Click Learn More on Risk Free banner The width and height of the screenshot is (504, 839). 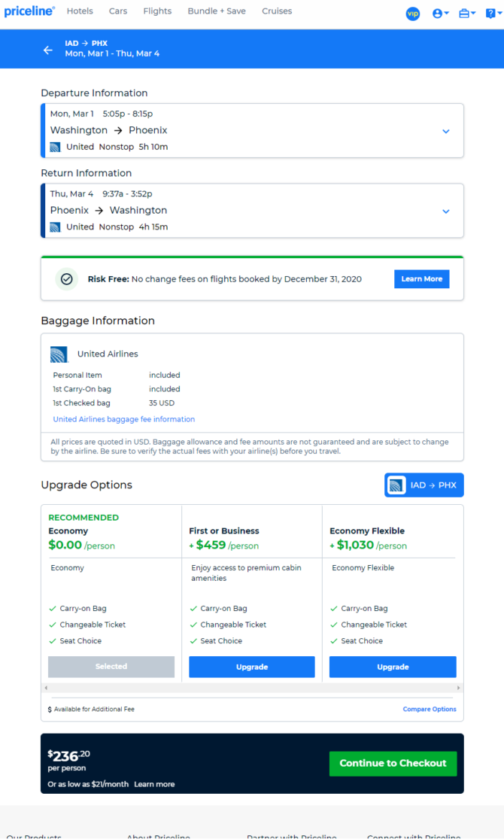(421, 278)
